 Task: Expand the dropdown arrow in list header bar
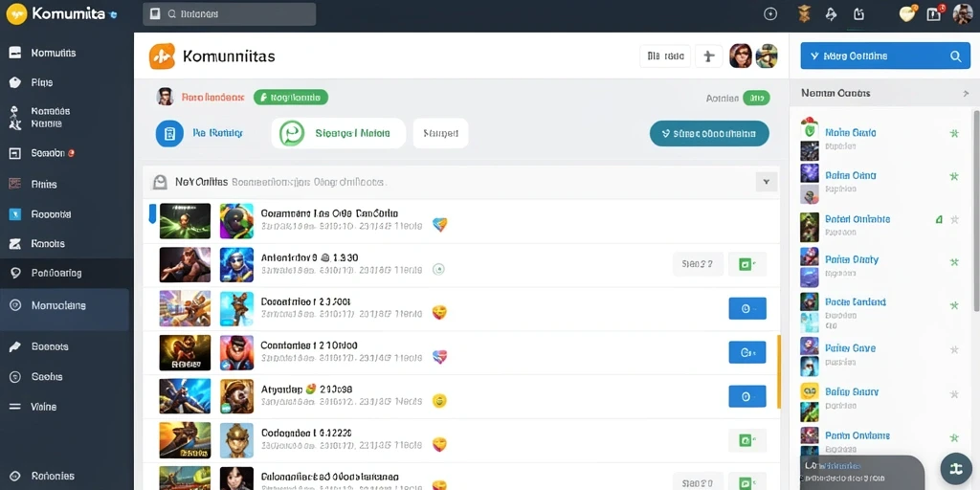point(767,182)
